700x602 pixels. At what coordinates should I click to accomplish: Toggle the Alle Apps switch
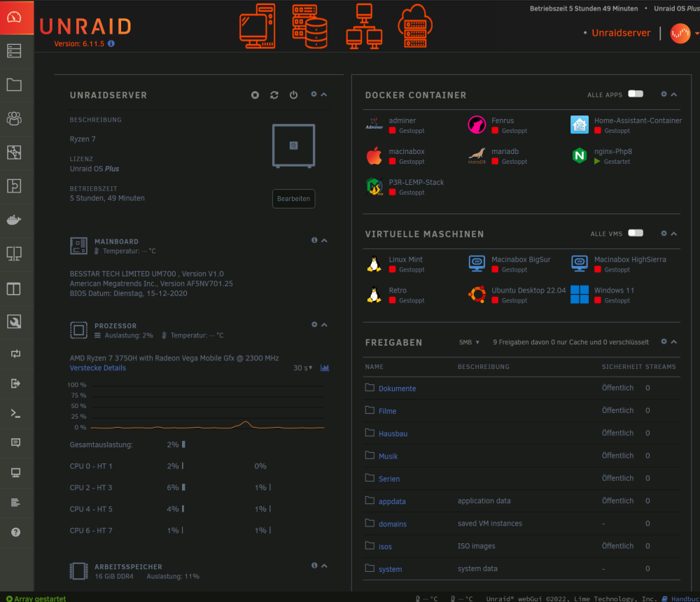636,94
